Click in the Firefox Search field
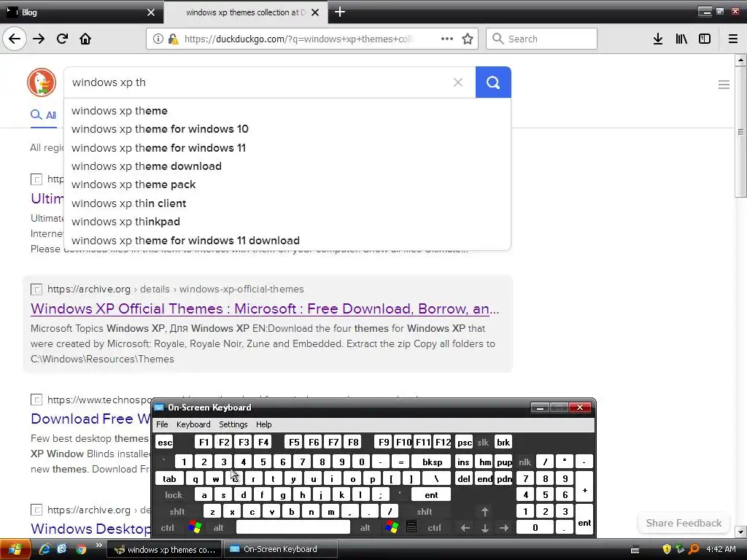Image resolution: width=747 pixels, height=560 pixels. (541, 39)
